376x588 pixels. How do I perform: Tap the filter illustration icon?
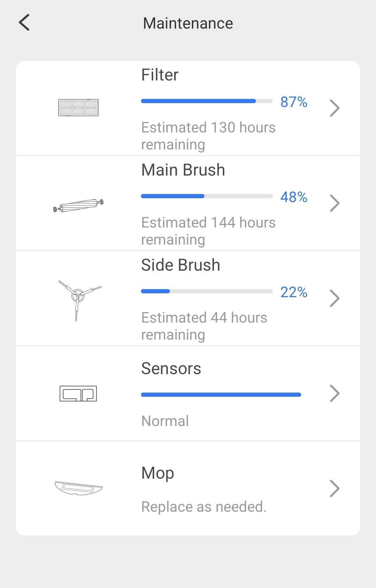[x=78, y=107]
